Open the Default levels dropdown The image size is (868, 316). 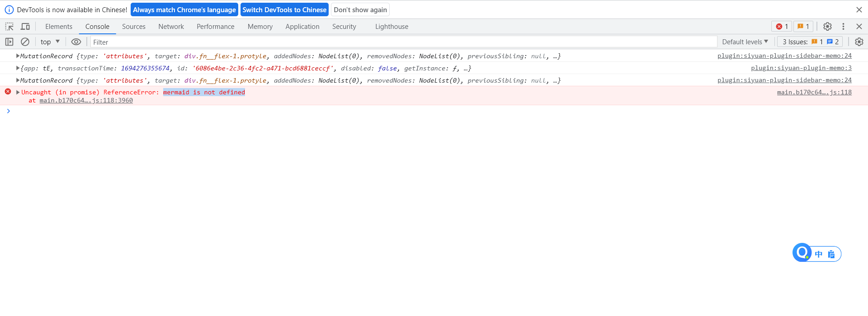point(745,42)
